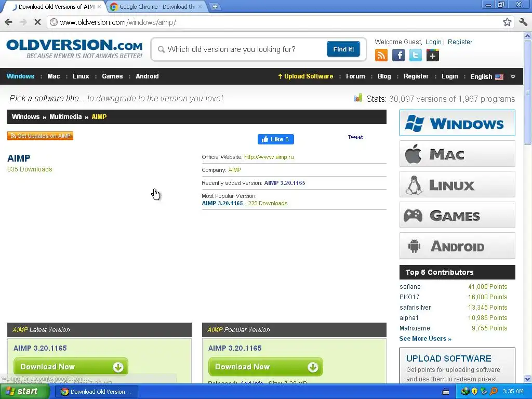Click the magnifier tray icon
This screenshot has width=532, height=399.
494,391
